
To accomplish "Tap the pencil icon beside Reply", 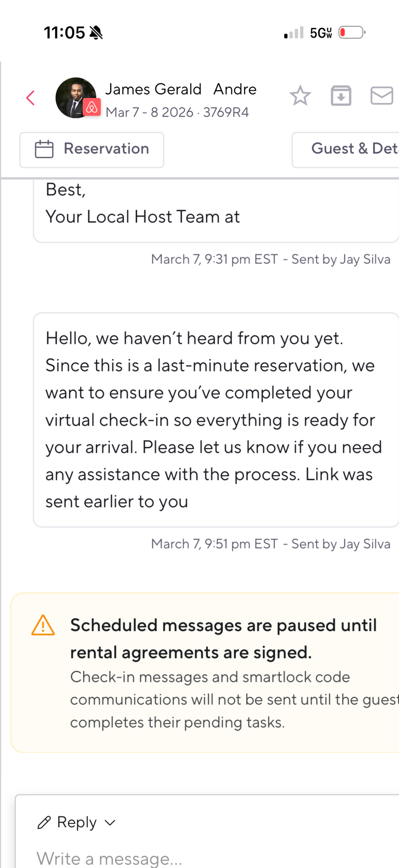I will click(x=44, y=823).
